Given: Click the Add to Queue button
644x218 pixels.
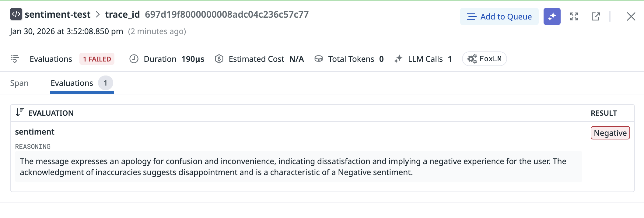Looking at the screenshot, I should tap(499, 16).
